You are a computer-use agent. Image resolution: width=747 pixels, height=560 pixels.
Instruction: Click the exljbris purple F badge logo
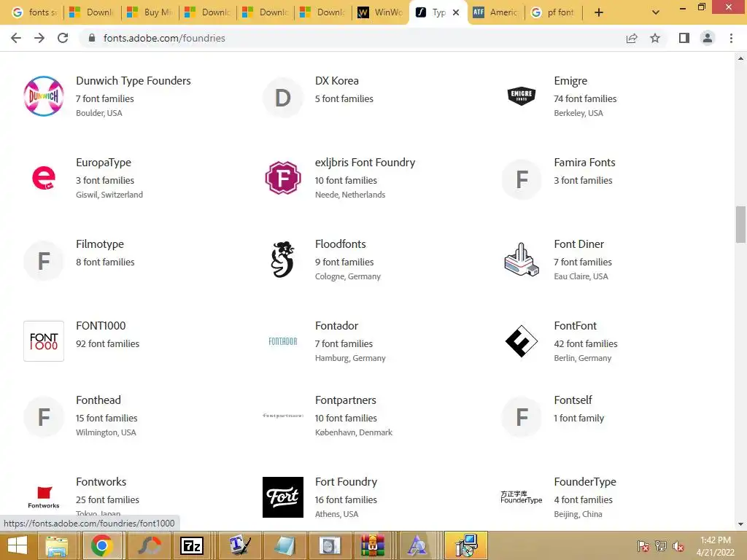click(283, 178)
